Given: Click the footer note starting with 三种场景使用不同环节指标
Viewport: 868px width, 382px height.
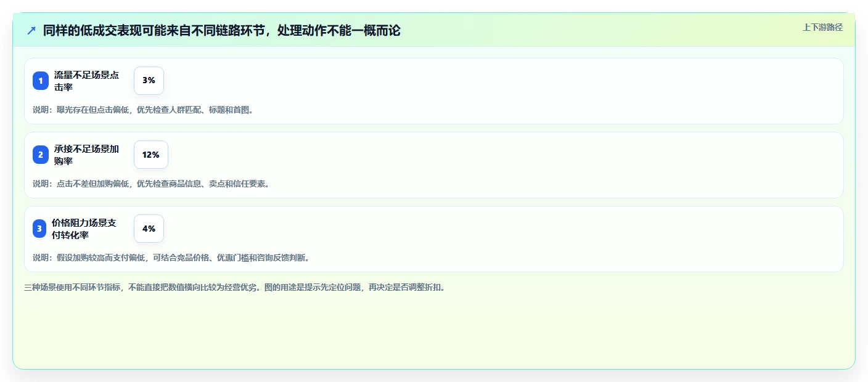Looking at the screenshot, I should pyautogui.click(x=235, y=287).
